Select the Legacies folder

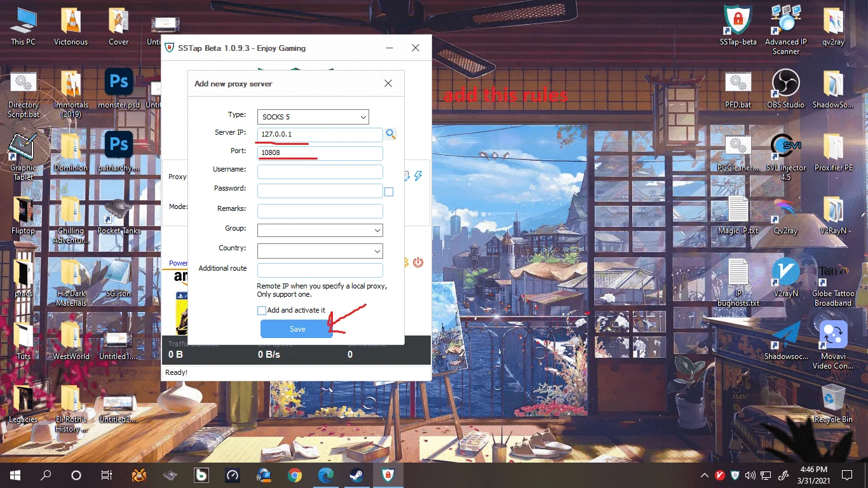coord(24,403)
